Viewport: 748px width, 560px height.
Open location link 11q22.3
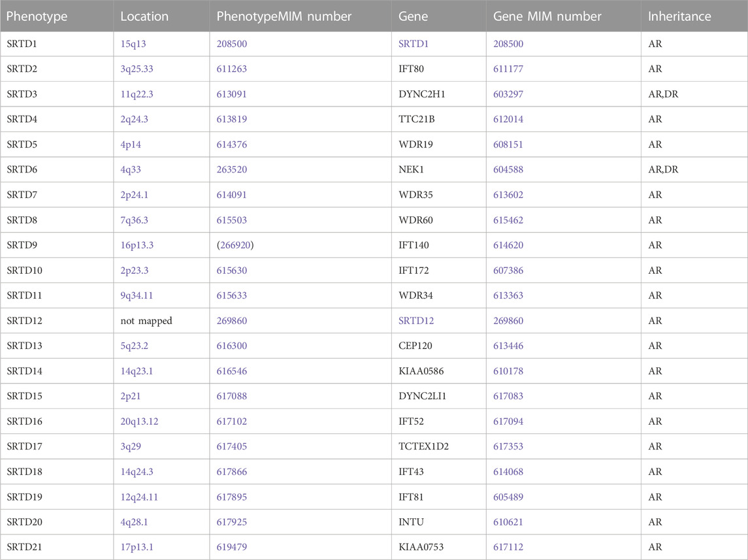tap(137, 94)
